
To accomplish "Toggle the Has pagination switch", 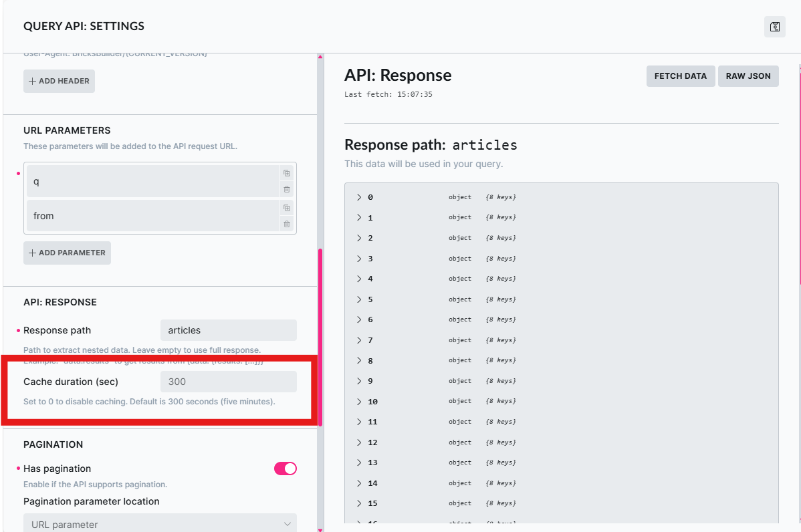I will (x=285, y=469).
